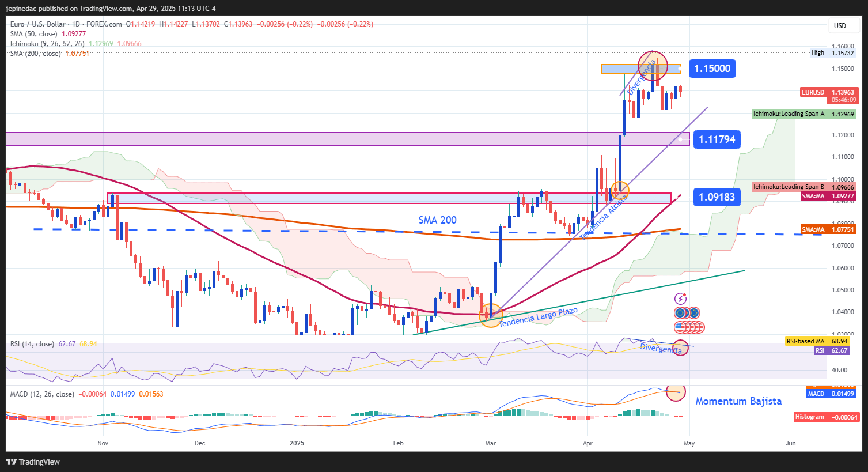Click the RSI 62.67 axis label
Image resolution: width=868 pixels, height=472 pixels.
point(832,350)
